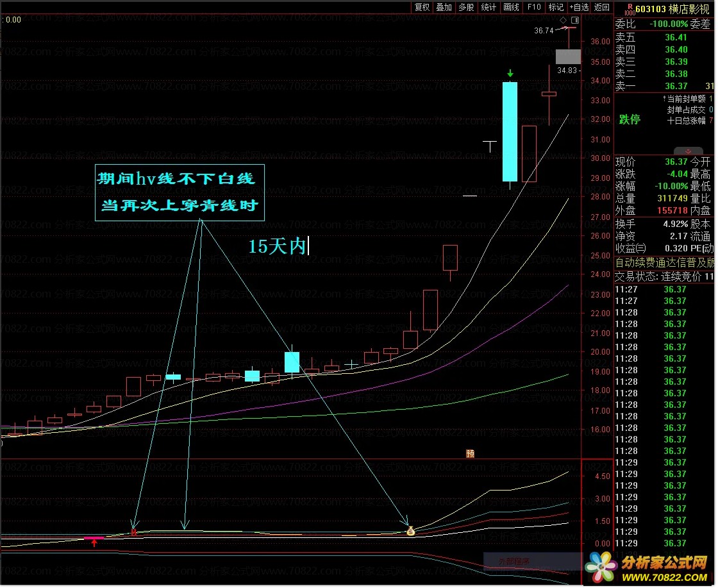Screen dimensions: 718x588
Task: Click the 期间hv线不下白线 annotation box
Action: [x=180, y=193]
